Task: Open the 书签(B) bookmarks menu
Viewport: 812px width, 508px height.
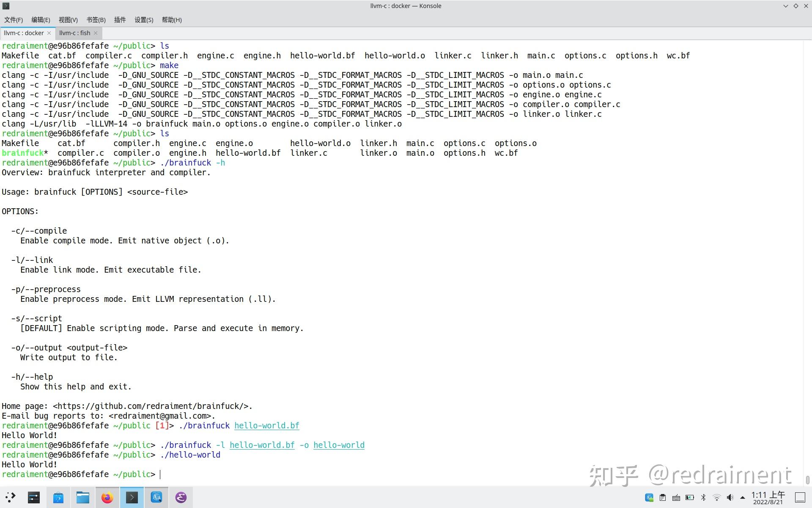Action: pyautogui.click(x=96, y=20)
